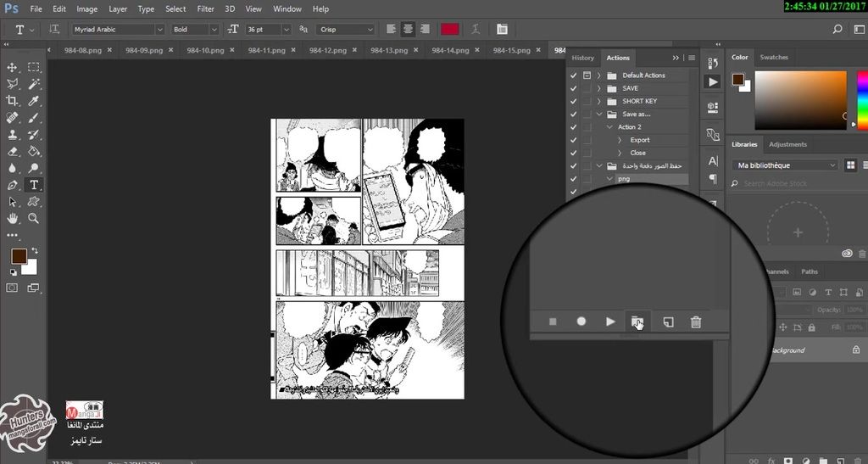The height and width of the screenshot is (464, 868).
Task: Swap foreground and background colors
Action: tap(35, 250)
